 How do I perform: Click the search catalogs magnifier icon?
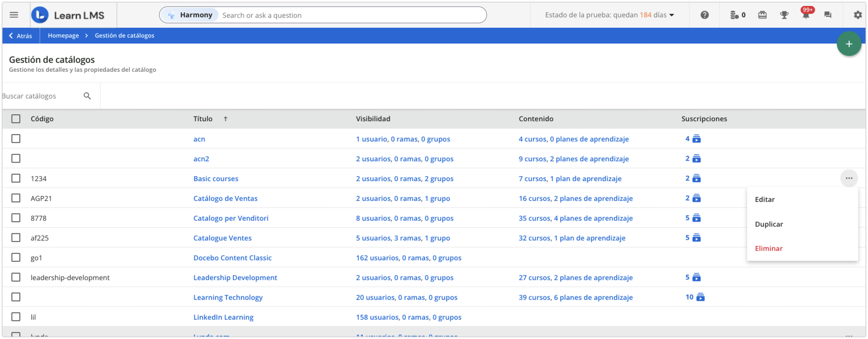click(x=87, y=96)
